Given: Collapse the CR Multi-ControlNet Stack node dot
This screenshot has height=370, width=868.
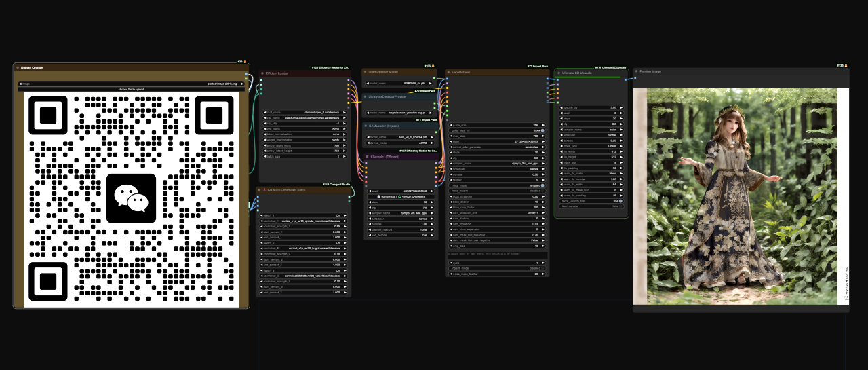Looking at the screenshot, I should point(260,190).
